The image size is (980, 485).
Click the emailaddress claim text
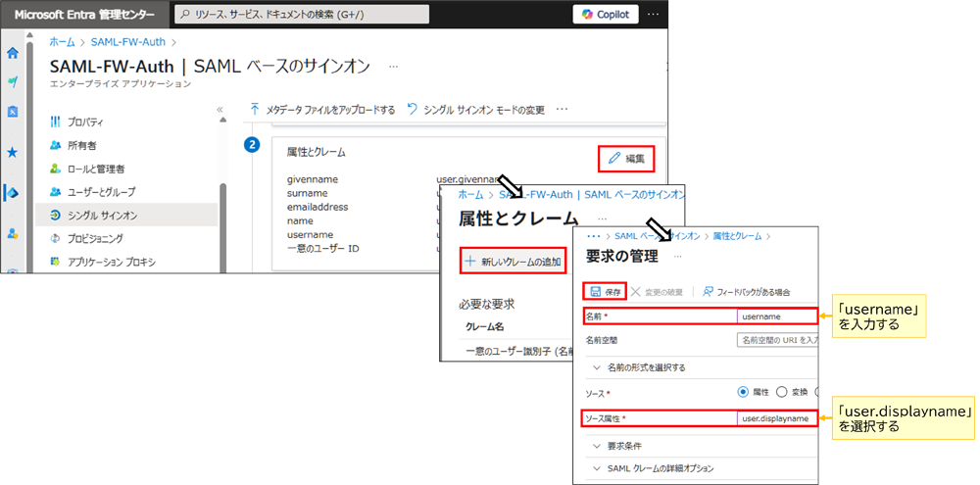[x=318, y=207]
